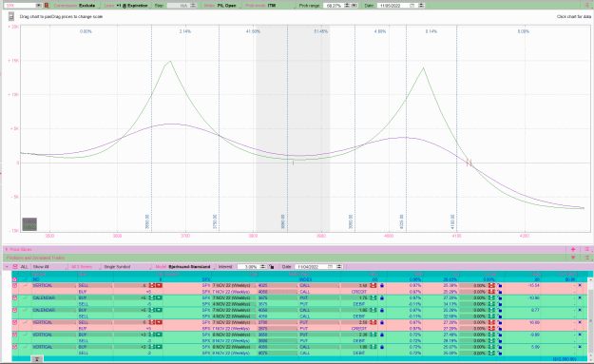
Task: Add a new price slice with plus icon
Action: [573, 249]
